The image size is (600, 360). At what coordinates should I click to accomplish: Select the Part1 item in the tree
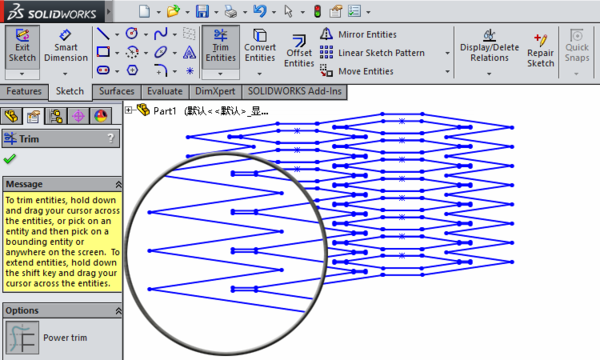coord(165,111)
